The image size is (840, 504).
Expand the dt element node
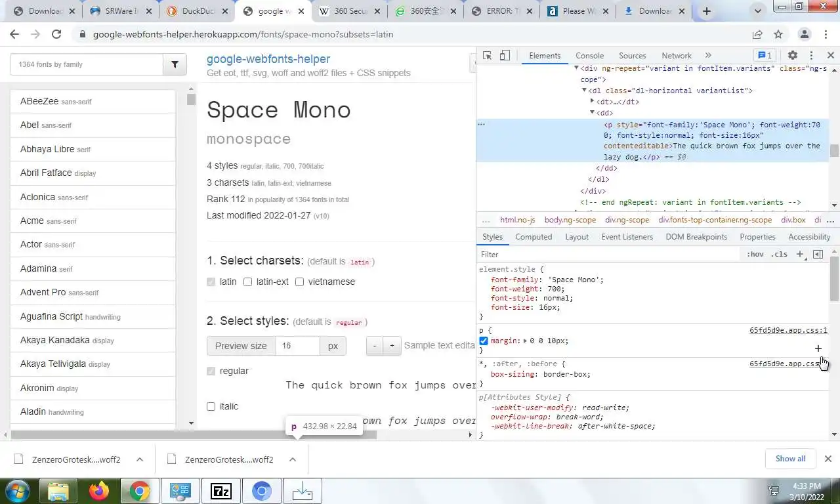point(592,102)
